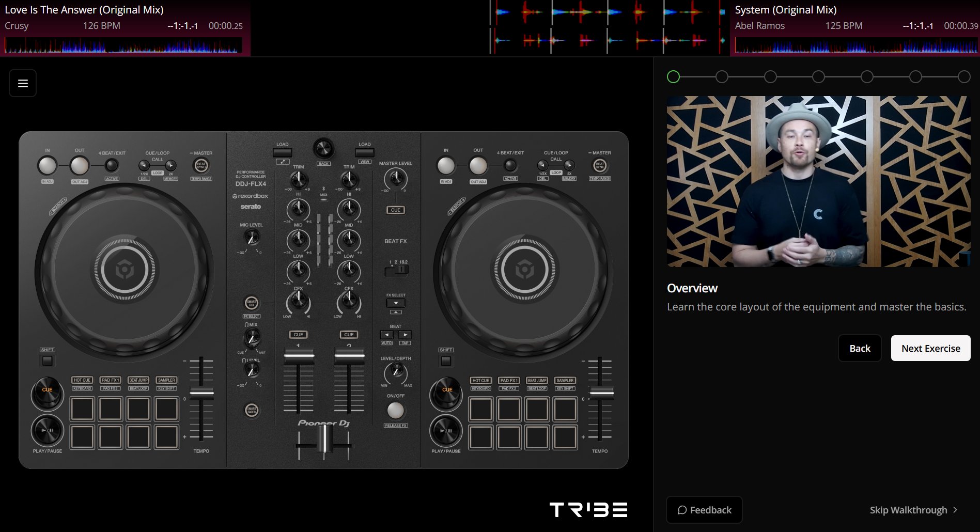Image resolution: width=980 pixels, height=532 pixels.
Task: Double the loop on right deck
Action: coord(569,165)
